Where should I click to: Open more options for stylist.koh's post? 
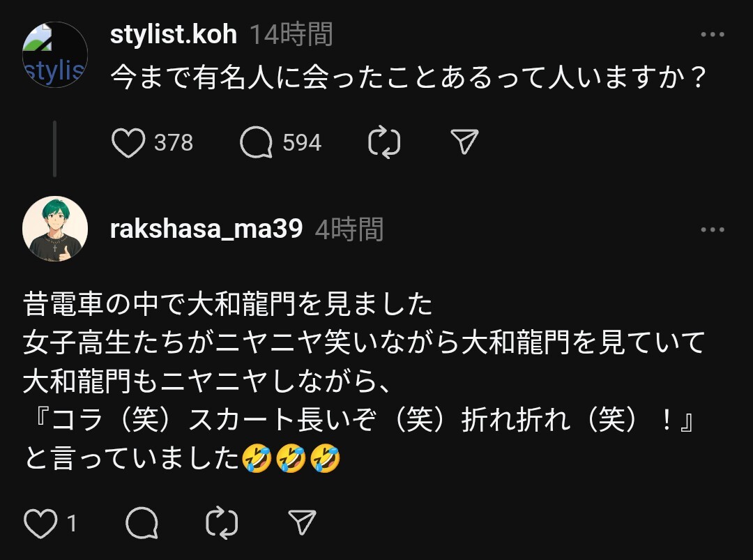pos(713,35)
